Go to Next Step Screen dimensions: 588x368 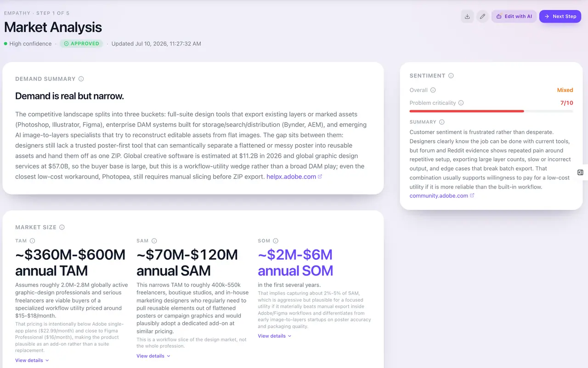tap(560, 17)
